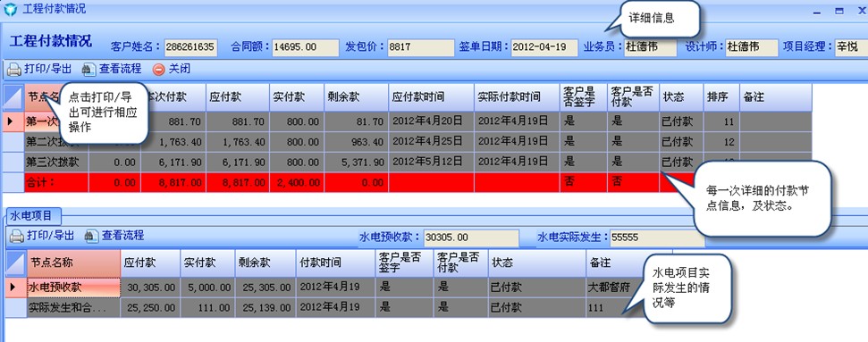This screenshot has width=868, height=342.
Task: Click the 备注 header in 水电 grid
Action: click(628, 263)
